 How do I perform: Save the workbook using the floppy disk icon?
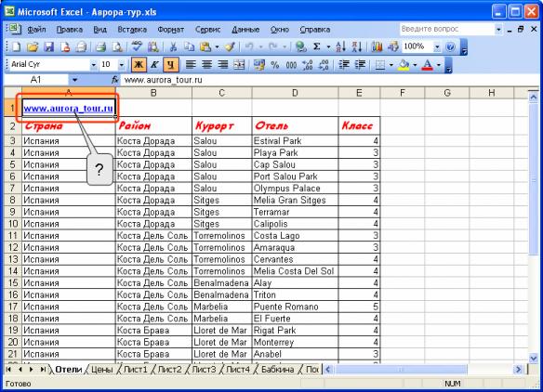(x=48, y=46)
